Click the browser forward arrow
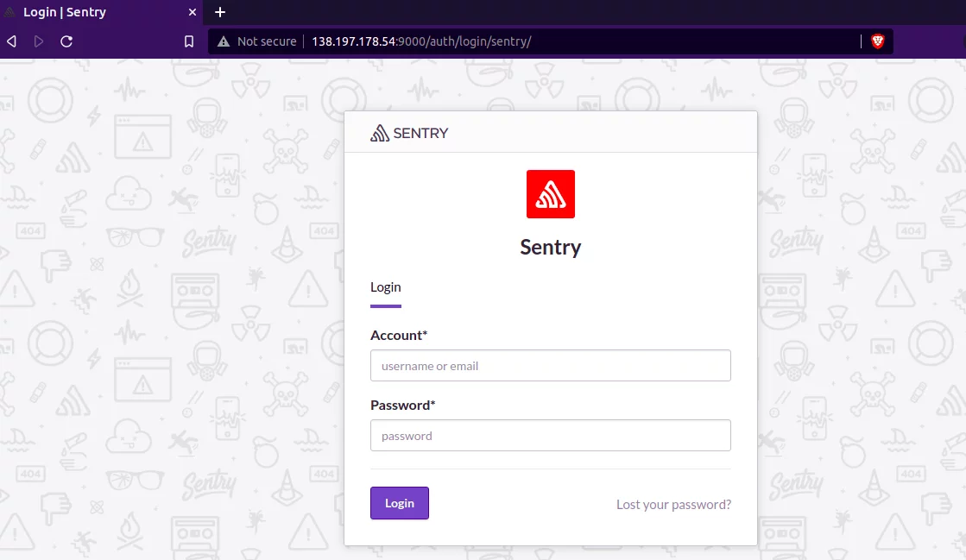This screenshot has width=966, height=560. coord(38,41)
